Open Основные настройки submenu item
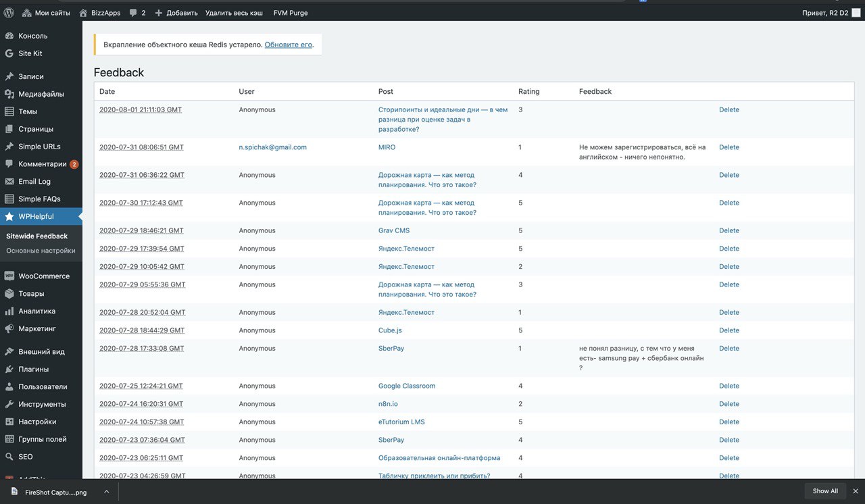865x504 pixels. pos(41,251)
